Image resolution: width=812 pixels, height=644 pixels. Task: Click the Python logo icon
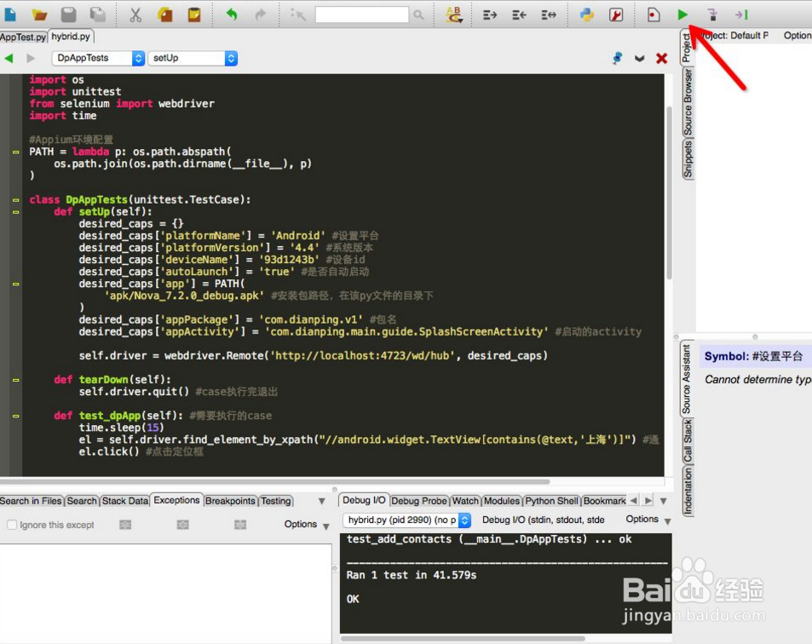point(587,14)
